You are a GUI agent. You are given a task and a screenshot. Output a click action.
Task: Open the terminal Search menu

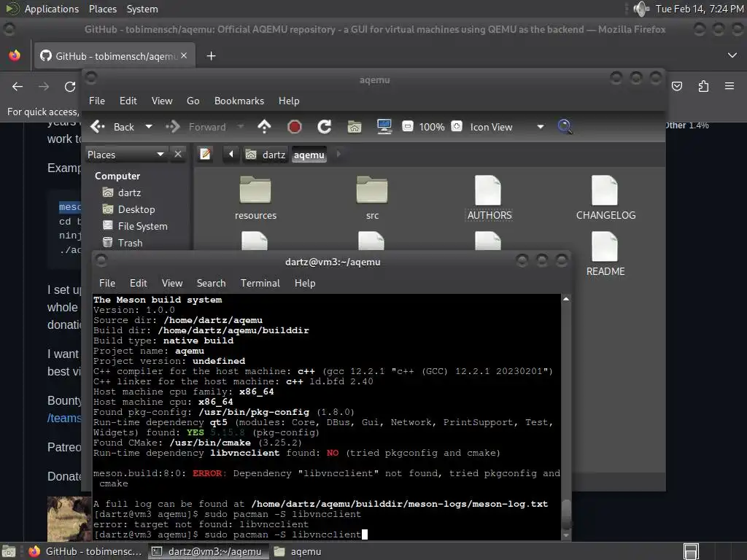point(211,284)
